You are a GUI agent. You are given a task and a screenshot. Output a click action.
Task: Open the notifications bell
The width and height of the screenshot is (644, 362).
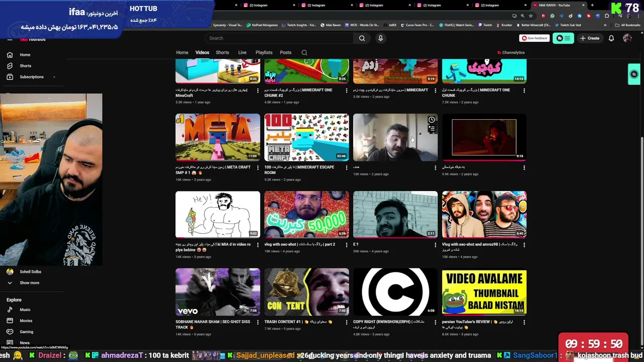point(611,38)
